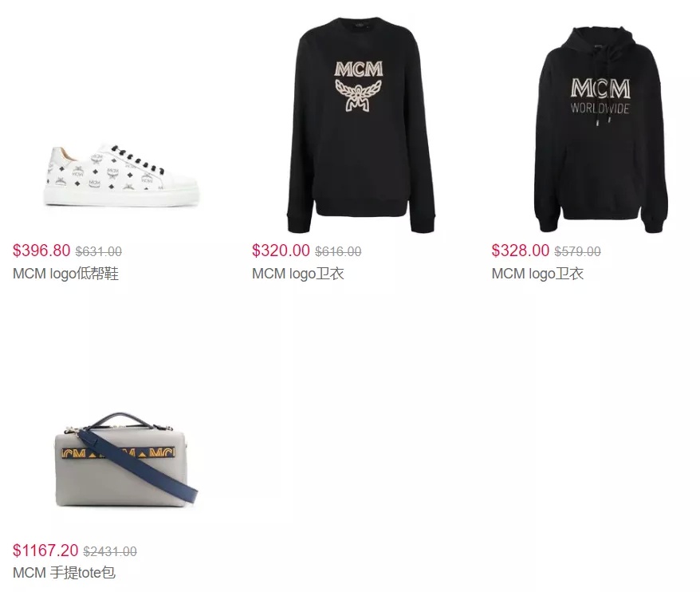This screenshot has height=592, width=700.
Task: Open the grey MCM tote bag image
Action: pyautogui.click(x=126, y=460)
